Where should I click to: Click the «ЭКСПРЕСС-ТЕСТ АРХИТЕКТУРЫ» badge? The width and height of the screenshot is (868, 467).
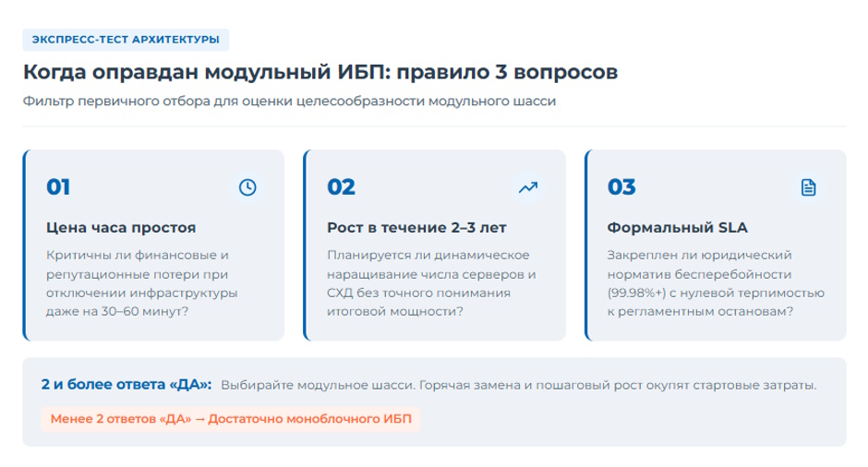point(126,40)
